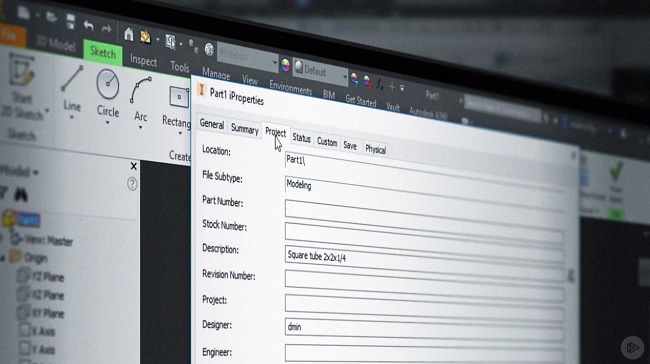Click the Undo arrow icon
650x364 pixels.
pos(88,26)
